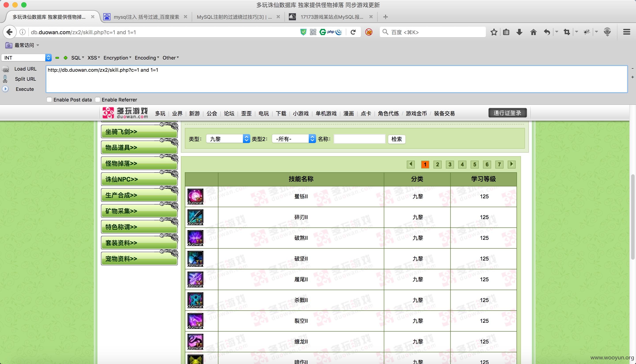Click the skill icon for 矍铄II
Image resolution: width=636 pixels, height=364 pixels.
tap(195, 197)
